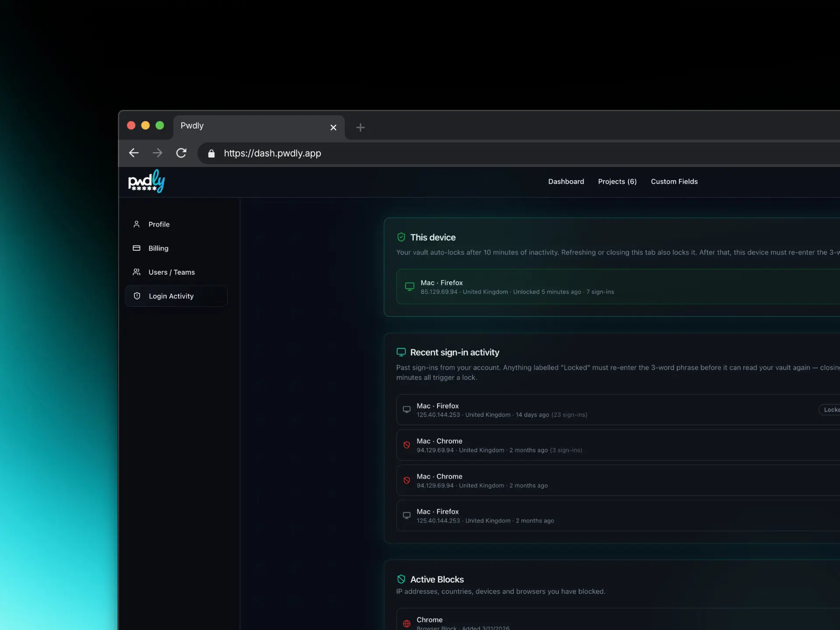This screenshot has height=630, width=840.
Task: Click the green maximize window button
Action: point(160,126)
